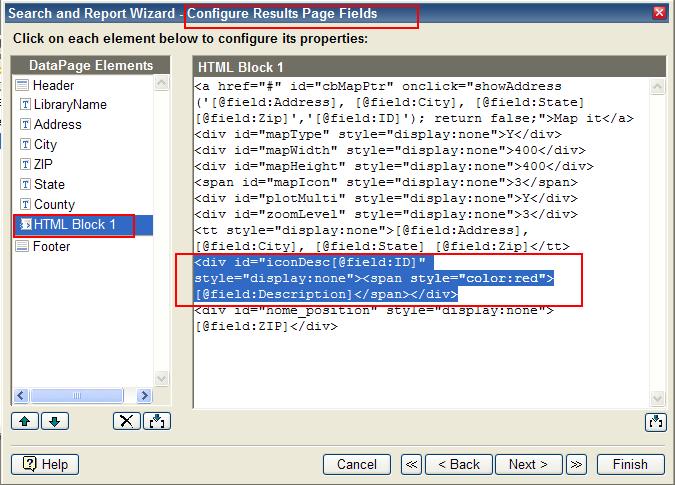
Task: Select the County field element
Action: [54, 204]
